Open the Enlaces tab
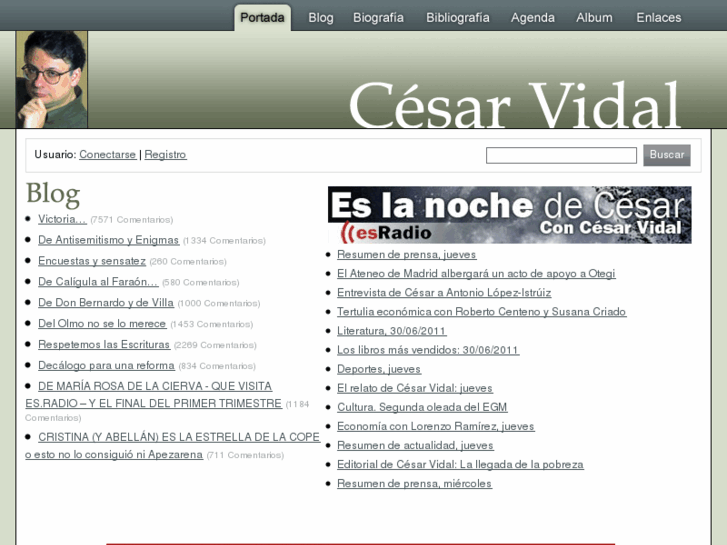The width and height of the screenshot is (727, 545). [659, 18]
